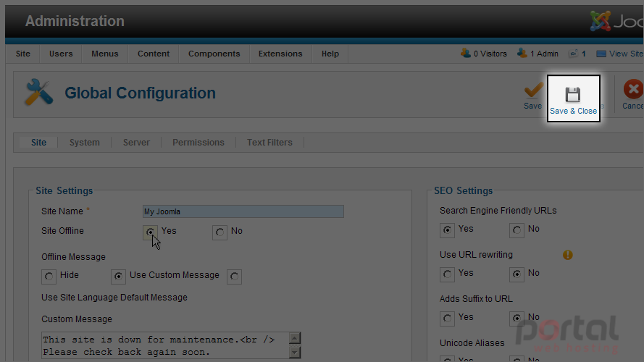Screen dimensions: 644x362
Task: Click the red Cancel icon
Action: [633, 89]
